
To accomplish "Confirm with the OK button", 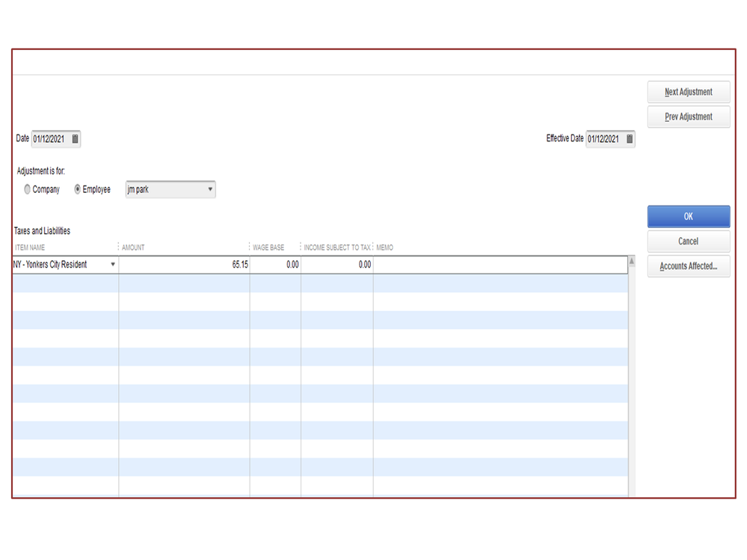I will click(689, 216).
